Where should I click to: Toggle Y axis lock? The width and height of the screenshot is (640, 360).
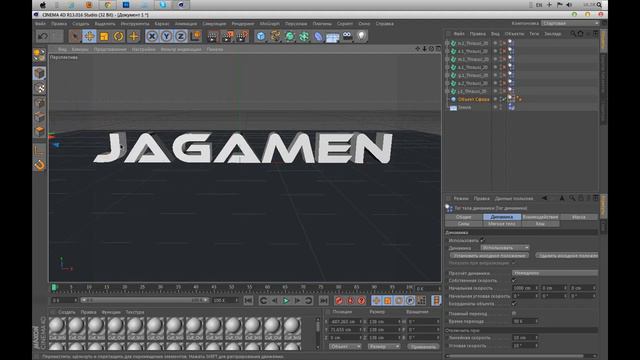click(x=166, y=36)
